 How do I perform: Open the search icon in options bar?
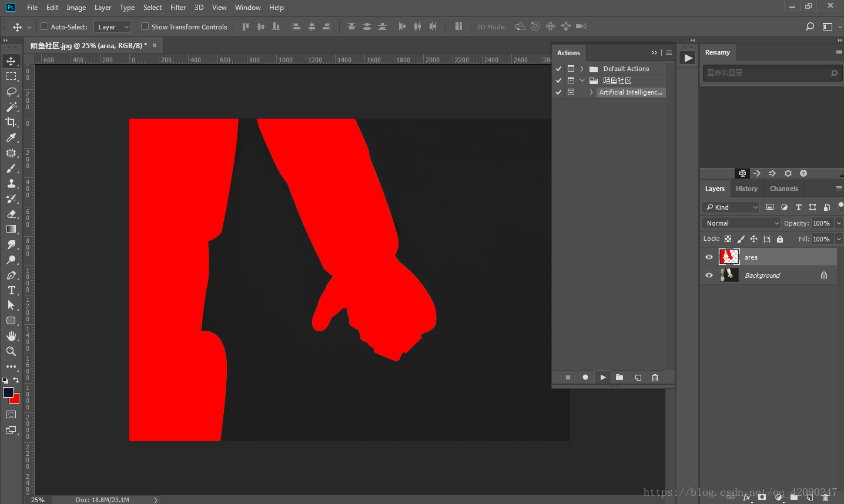click(810, 26)
